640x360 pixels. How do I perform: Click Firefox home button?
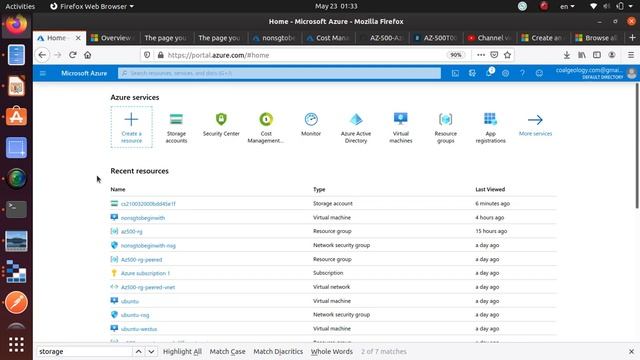click(87, 55)
